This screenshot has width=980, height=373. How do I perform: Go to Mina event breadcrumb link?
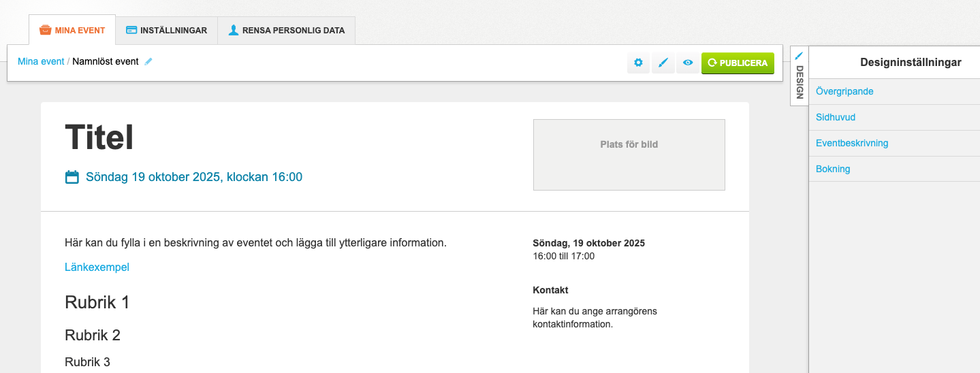(41, 61)
